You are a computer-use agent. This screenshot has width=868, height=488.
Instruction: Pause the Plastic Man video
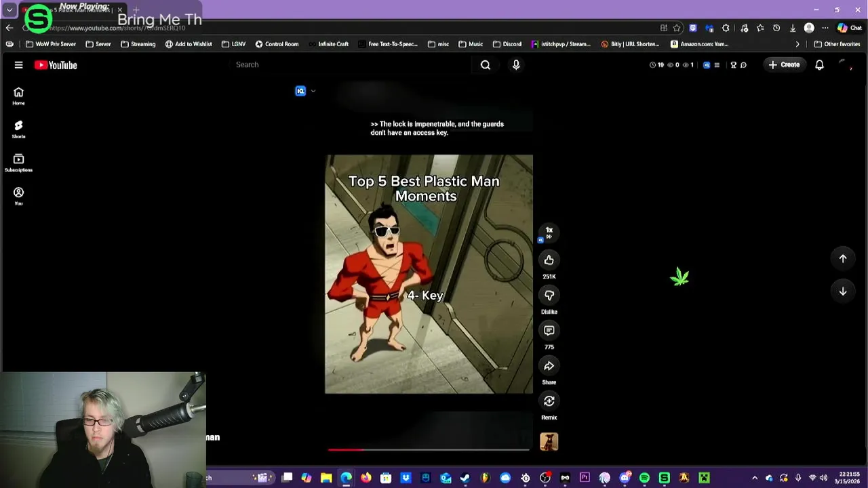pos(429,274)
